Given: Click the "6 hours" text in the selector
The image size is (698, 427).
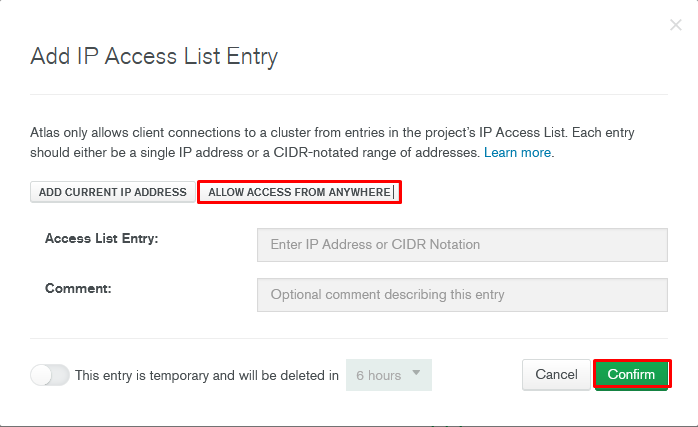Looking at the screenshot, I should coord(379,376).
